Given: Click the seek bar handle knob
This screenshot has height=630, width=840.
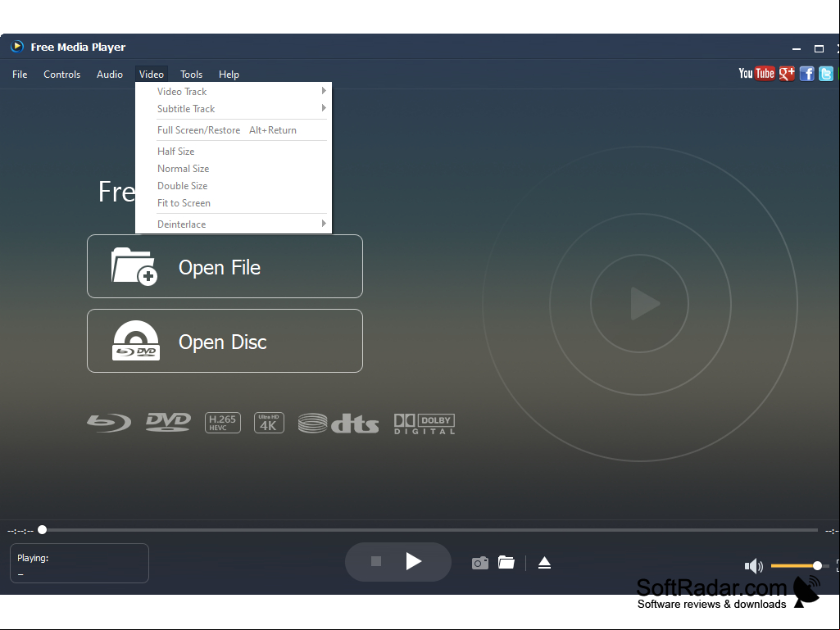Looking at the screenshot, I should pyautogui.click(x=43, y=530).
